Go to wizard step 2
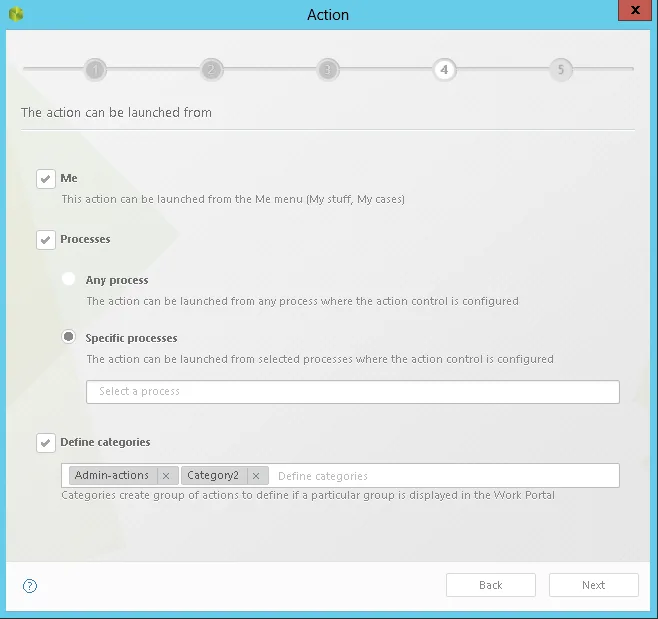The image size is (658, 619). (212, 70)
